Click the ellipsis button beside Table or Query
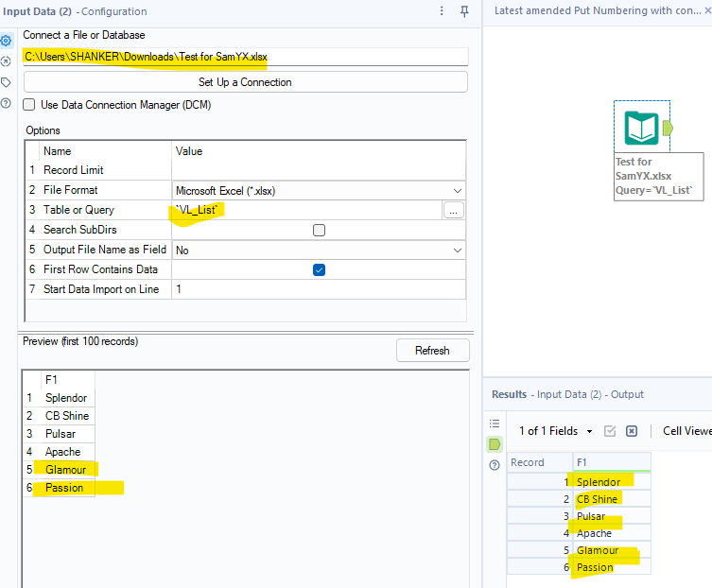The height and width of the screenshot is (588, 712). point(454,211)
